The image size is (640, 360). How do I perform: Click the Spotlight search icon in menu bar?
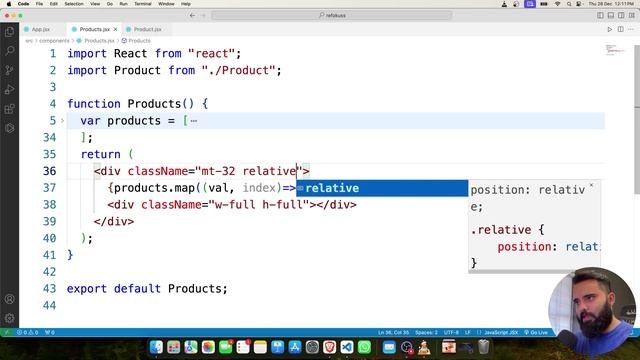tap(569, 4)
